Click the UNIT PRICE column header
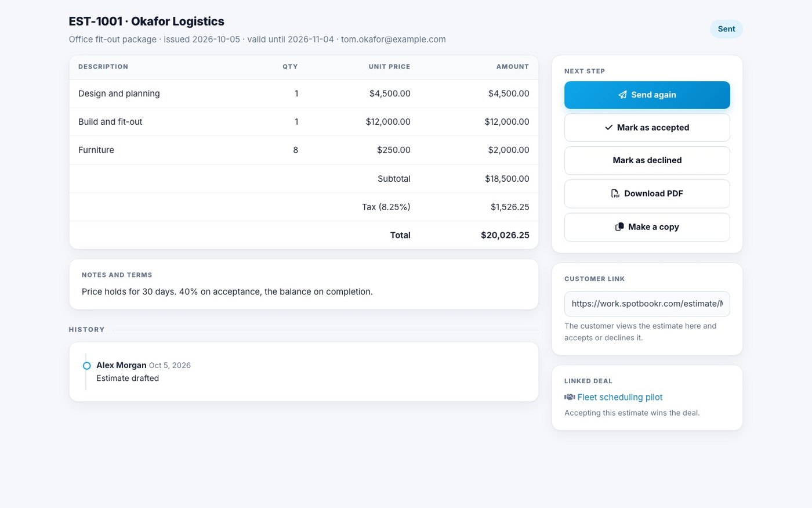Image resolution: width=812 pixels, height=508 pixels. coord(389,67)
